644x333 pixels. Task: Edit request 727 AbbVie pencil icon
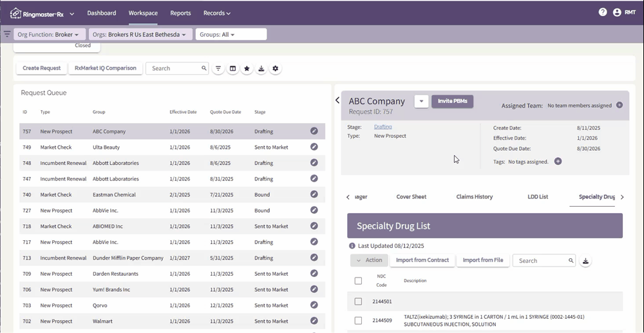[314, 210]
